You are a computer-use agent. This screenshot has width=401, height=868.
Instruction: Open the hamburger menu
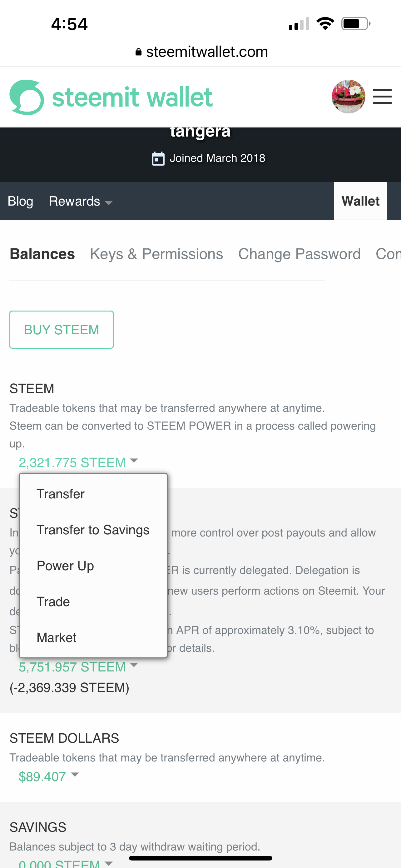point(382,97)
